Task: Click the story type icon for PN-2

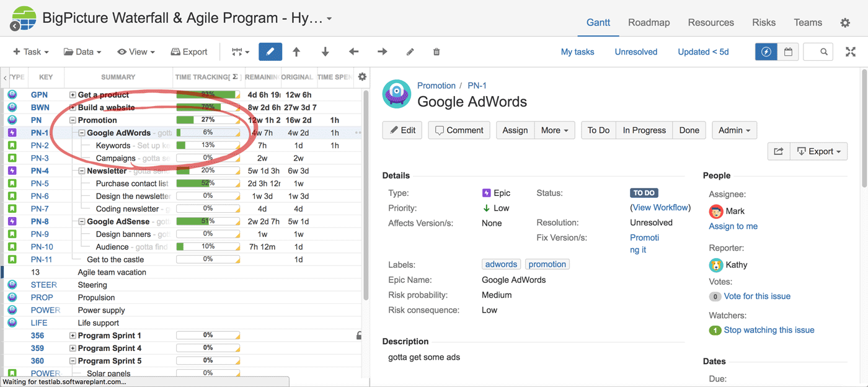Action: tap(12, 145)
